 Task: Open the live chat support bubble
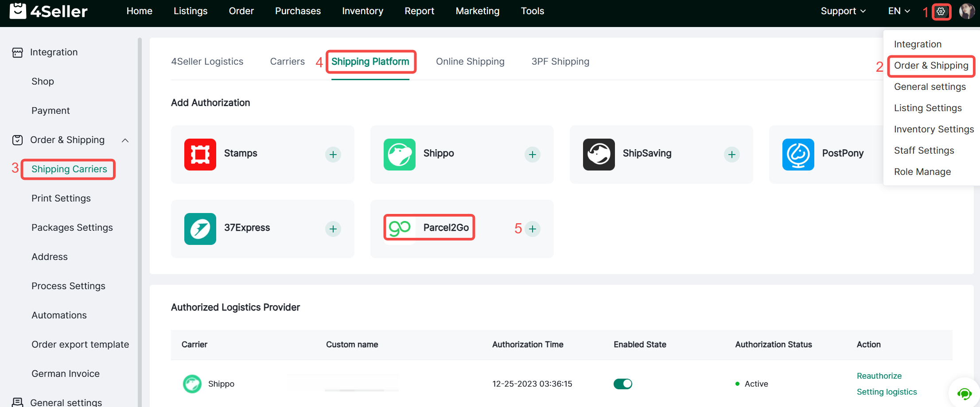[964, 393]
